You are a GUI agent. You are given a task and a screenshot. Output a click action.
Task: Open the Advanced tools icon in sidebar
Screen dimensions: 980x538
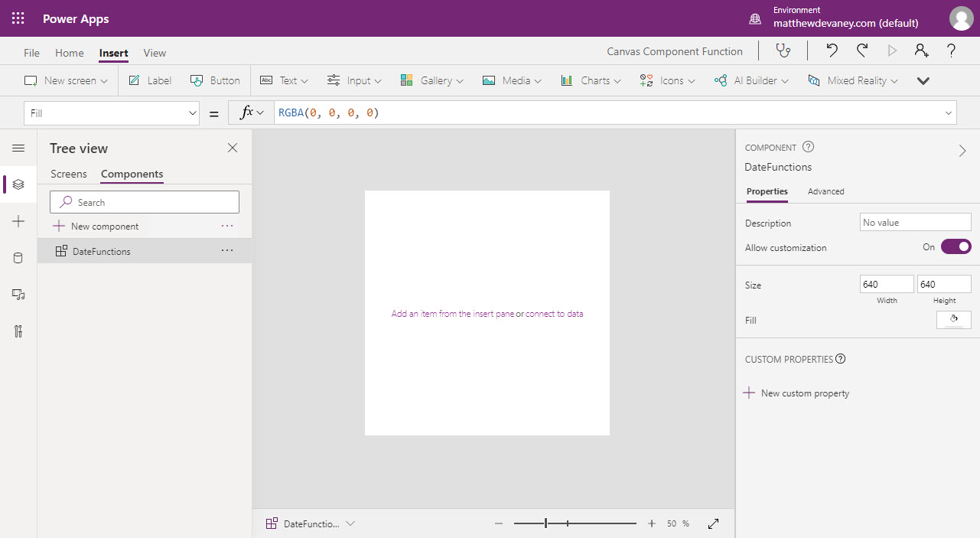18,331
